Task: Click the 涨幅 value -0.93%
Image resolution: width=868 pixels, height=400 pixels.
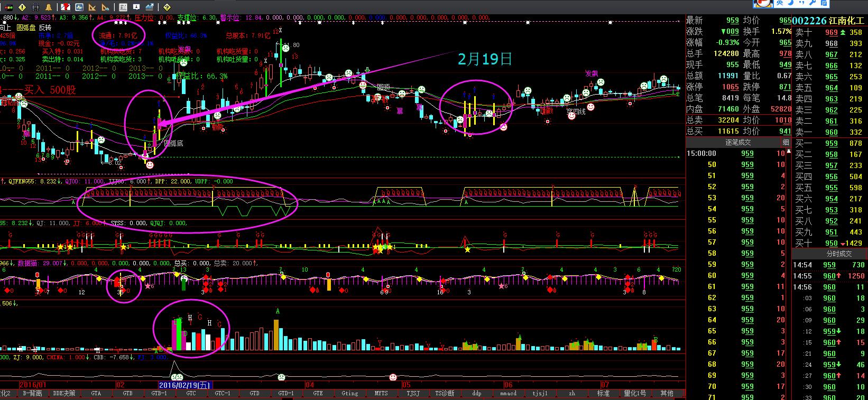Action: coord(727,42)
